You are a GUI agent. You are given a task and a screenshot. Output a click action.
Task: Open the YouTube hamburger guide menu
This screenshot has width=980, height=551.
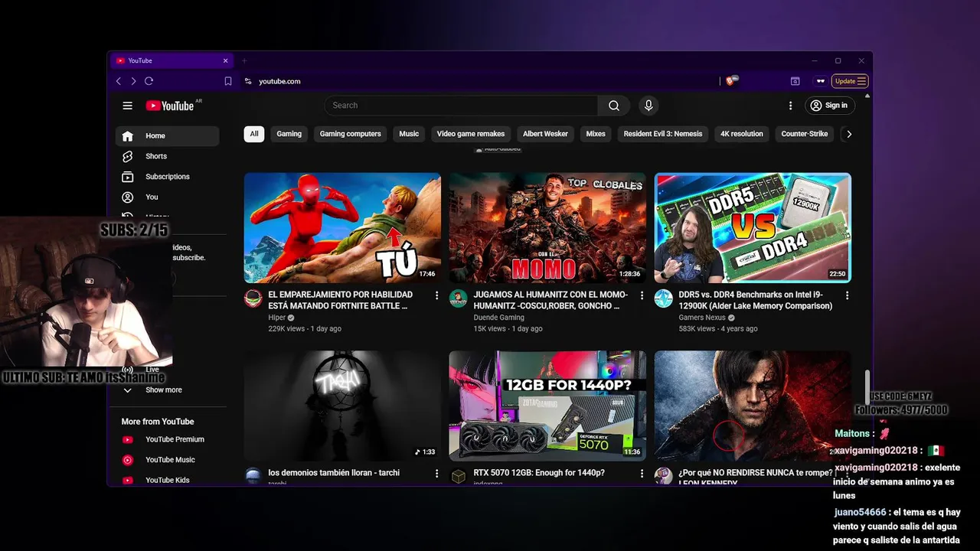[x=128, y=106]
